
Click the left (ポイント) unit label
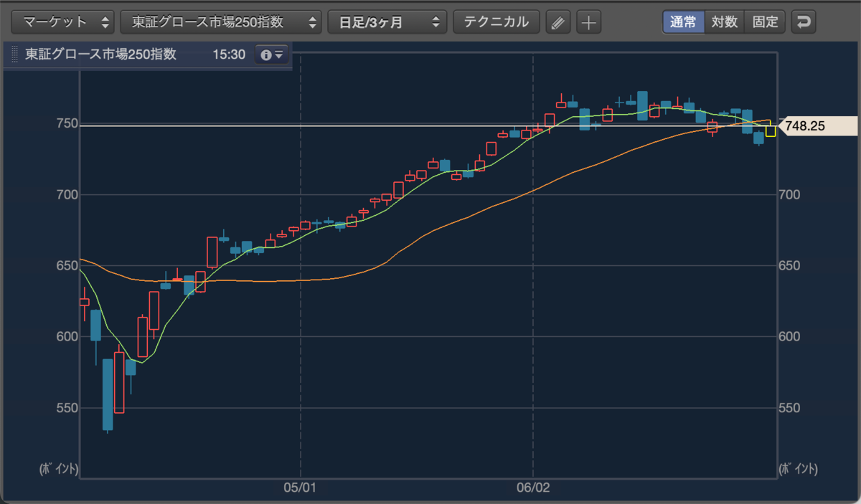click(59, 470)
